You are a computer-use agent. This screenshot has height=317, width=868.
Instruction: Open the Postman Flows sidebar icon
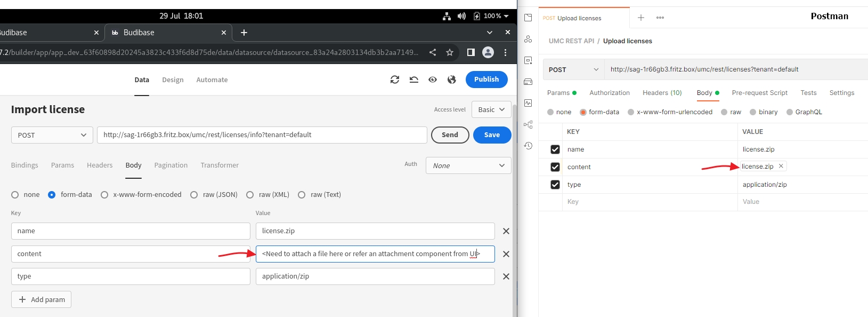[528, 124]
